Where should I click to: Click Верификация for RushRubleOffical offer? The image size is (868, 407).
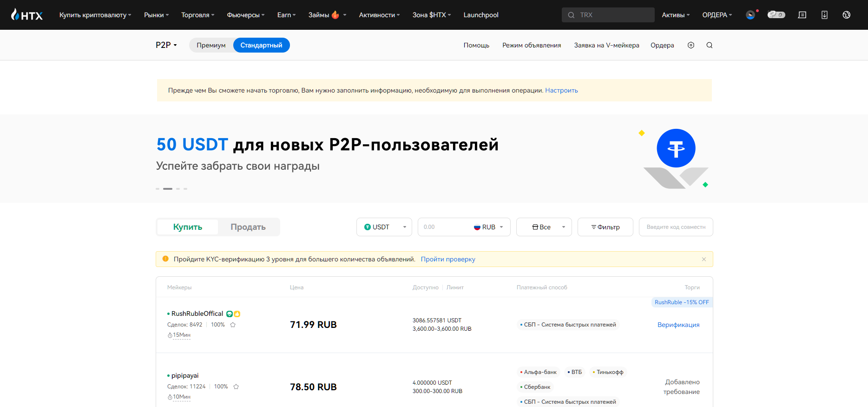(678, 325)
